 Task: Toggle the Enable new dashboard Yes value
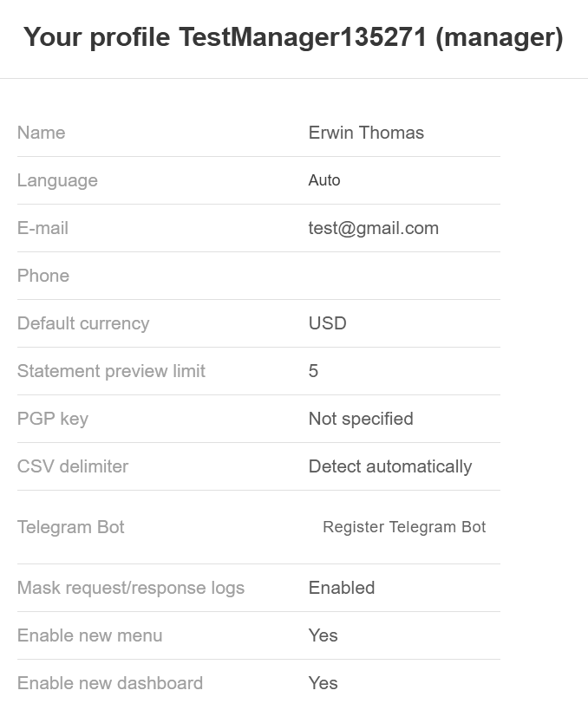[323, 683]
